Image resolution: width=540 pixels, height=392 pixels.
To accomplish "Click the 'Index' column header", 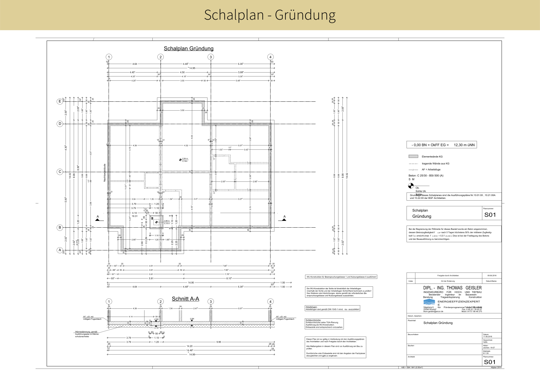I will tap(411, 281).
